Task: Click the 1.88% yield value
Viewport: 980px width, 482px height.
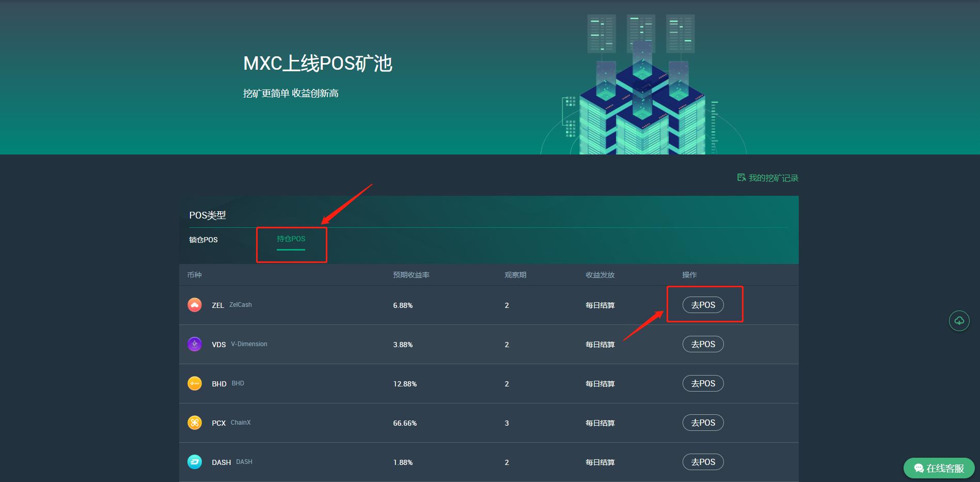Action: coord(403,462)
